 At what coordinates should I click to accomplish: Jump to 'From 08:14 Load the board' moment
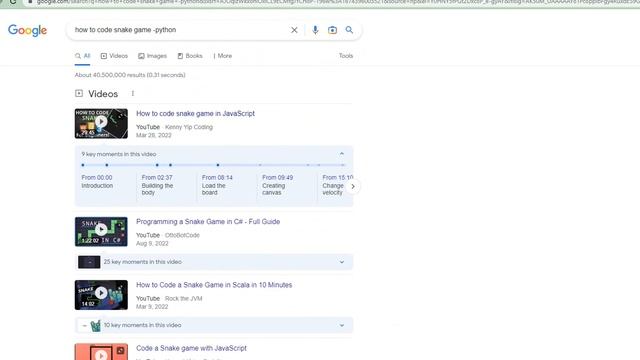pyautogui.click(x=217, y=185)
